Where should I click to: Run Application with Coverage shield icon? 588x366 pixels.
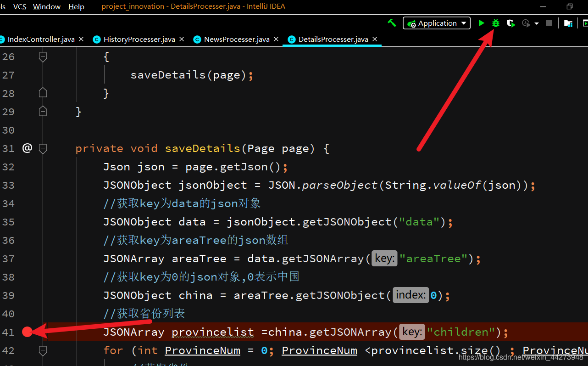[x=510, y=23]
